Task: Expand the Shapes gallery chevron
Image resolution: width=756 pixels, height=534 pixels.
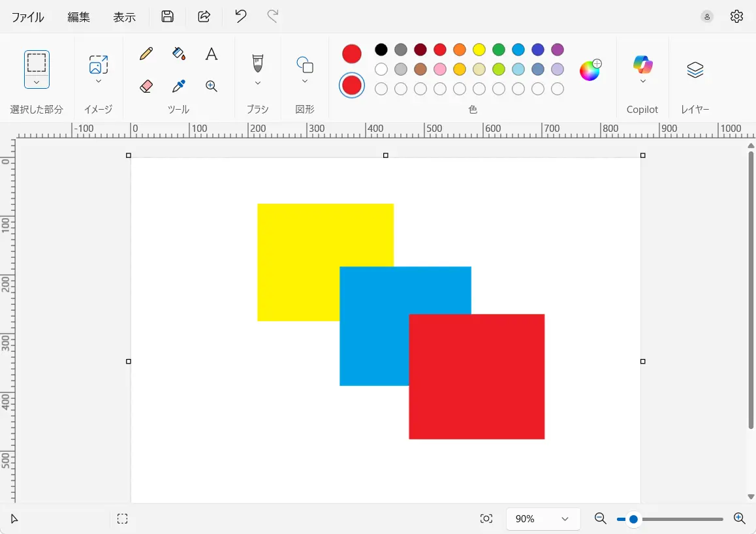Action: [305, 81]
